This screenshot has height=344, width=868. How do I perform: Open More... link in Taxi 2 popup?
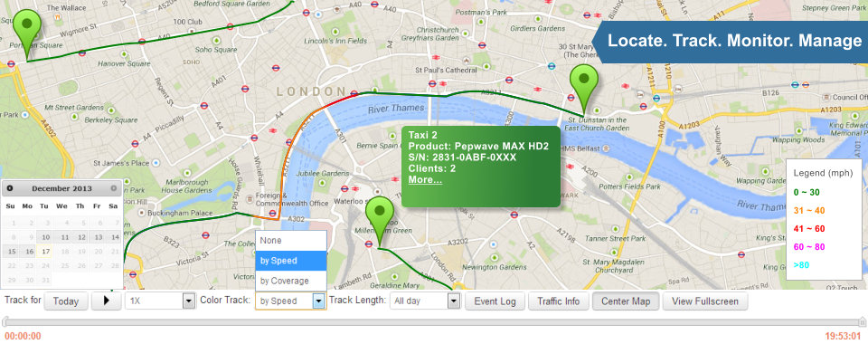425,179
